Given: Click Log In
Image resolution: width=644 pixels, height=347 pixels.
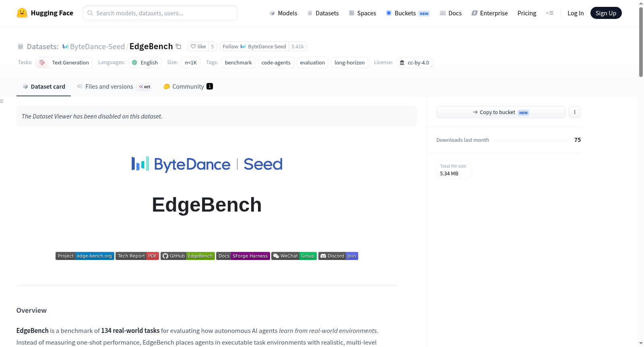Looking at the screenshot, I should click(576, 13).
